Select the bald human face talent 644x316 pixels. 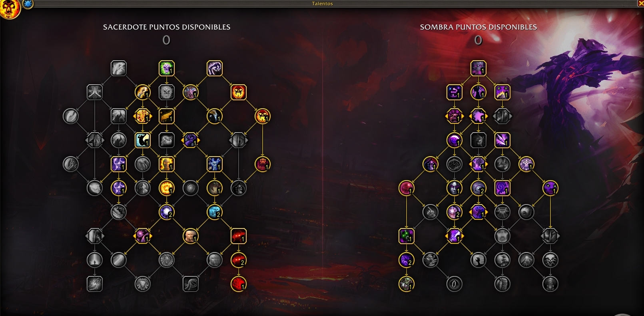click(191, 236)
